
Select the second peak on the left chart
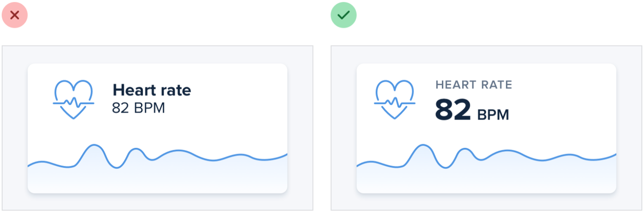(136, 149)
